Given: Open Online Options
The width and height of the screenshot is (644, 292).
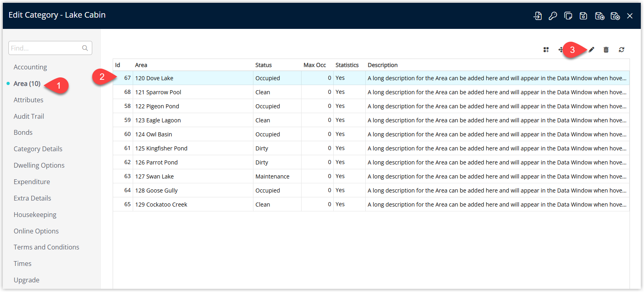Looking at the screenshot, I should point(36,231).
